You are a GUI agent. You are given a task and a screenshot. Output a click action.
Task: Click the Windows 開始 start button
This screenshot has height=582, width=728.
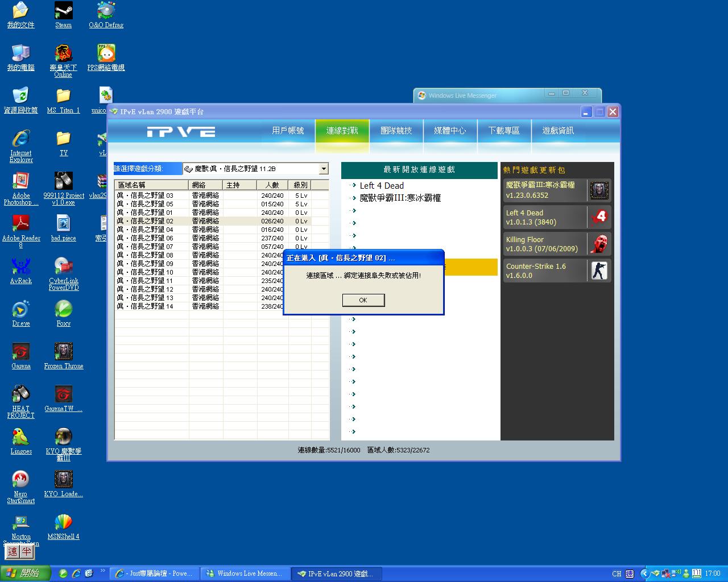tap(25, 573)
